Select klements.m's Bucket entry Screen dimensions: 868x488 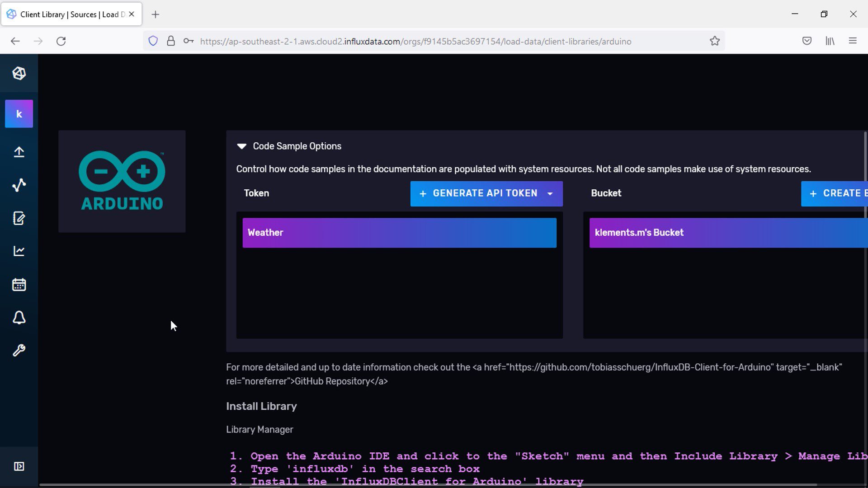click(x=728, y=233)
